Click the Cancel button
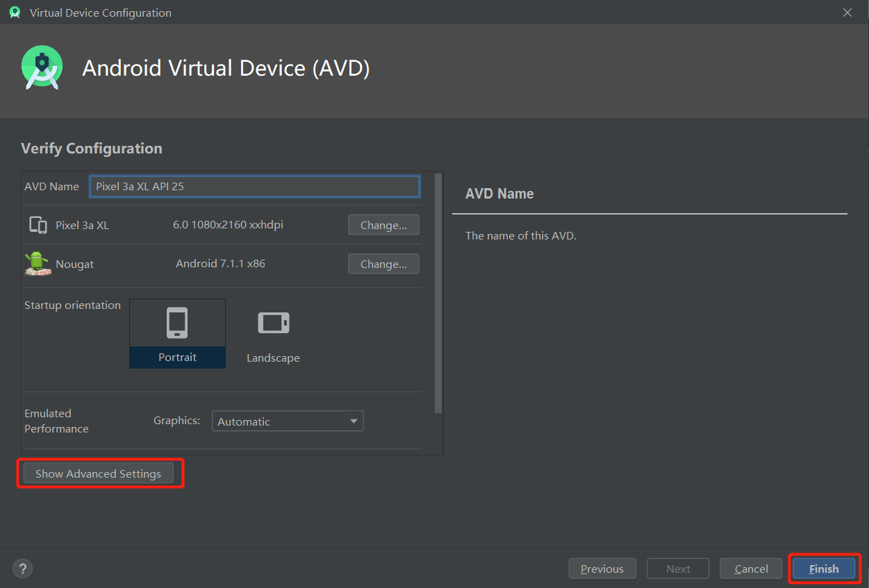The width and height of the screenshot is (869, 588). [752, 569]
